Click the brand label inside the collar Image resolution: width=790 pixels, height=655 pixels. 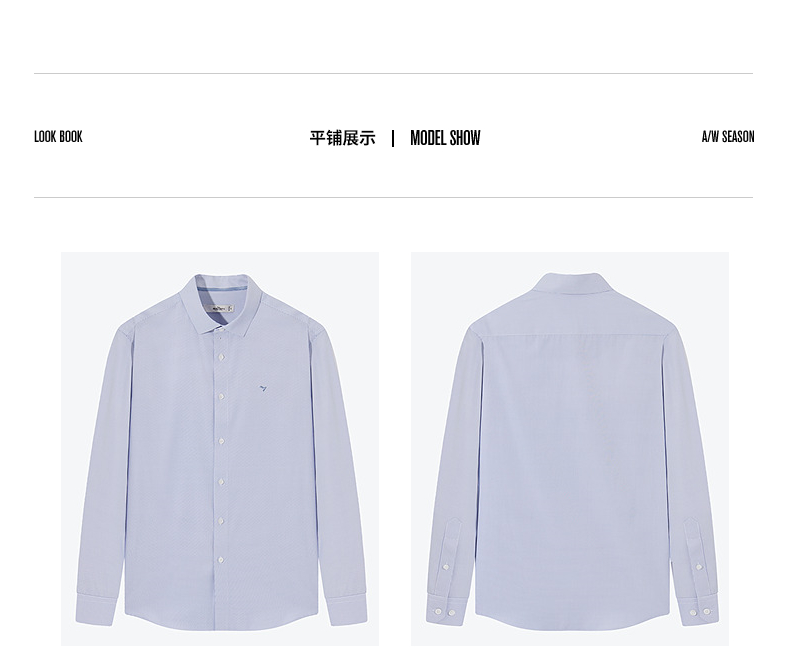coord(221,308)
